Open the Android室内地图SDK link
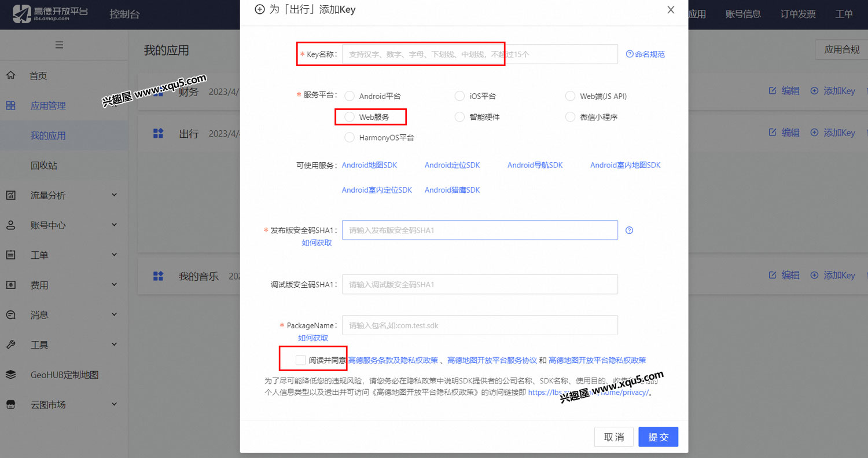This screenshot has height=458, width=868. 625,165
